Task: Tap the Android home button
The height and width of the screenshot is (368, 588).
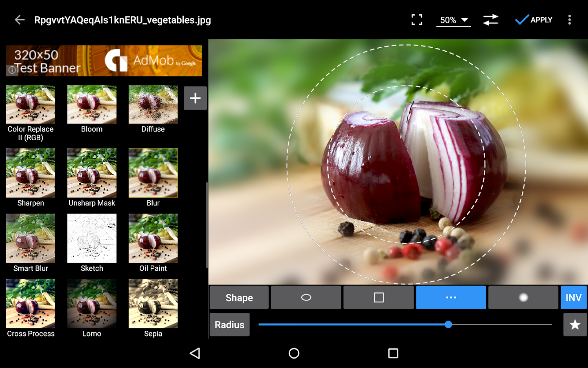Action: (x=294, y=353)
